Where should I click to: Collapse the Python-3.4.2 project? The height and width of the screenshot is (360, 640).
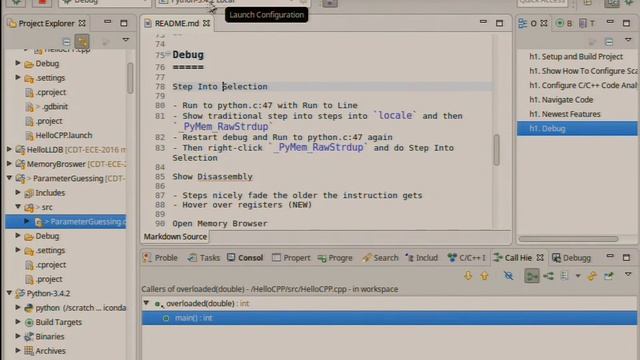(9, 293)
